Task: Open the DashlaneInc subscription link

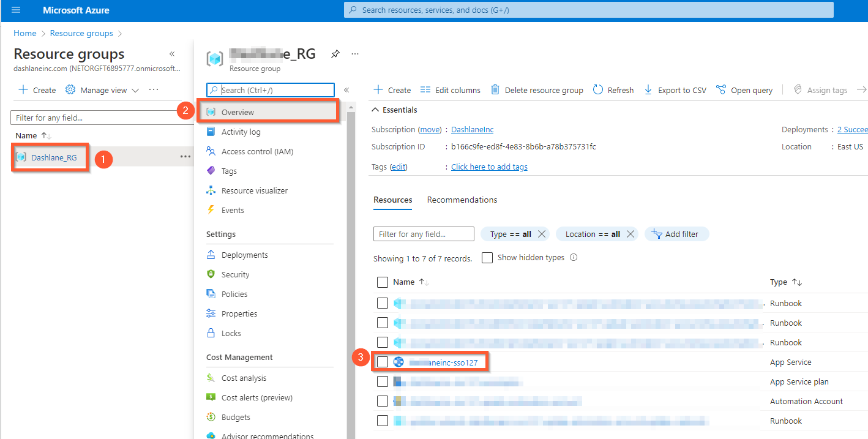Action: [x=472, y=129]
